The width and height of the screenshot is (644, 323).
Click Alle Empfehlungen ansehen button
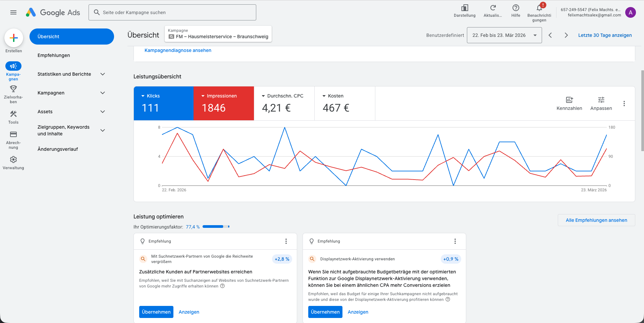pyautogui.click(x=596, y=220)
